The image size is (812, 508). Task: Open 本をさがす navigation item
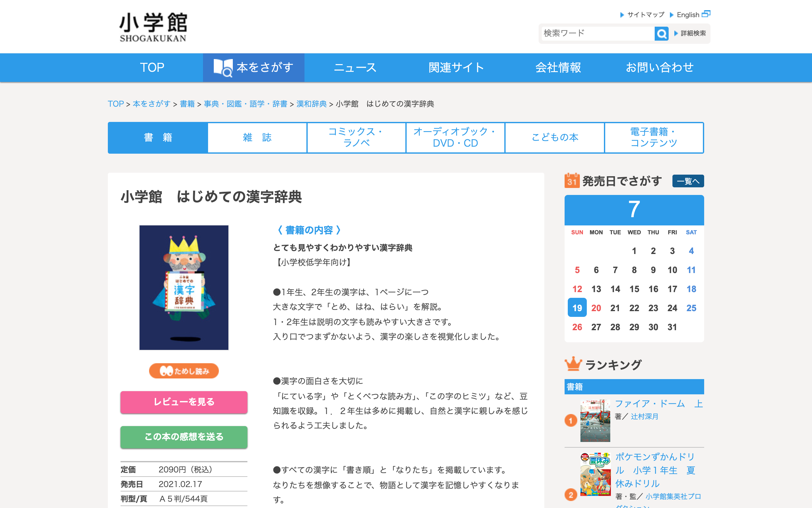(x=254, y=68)
